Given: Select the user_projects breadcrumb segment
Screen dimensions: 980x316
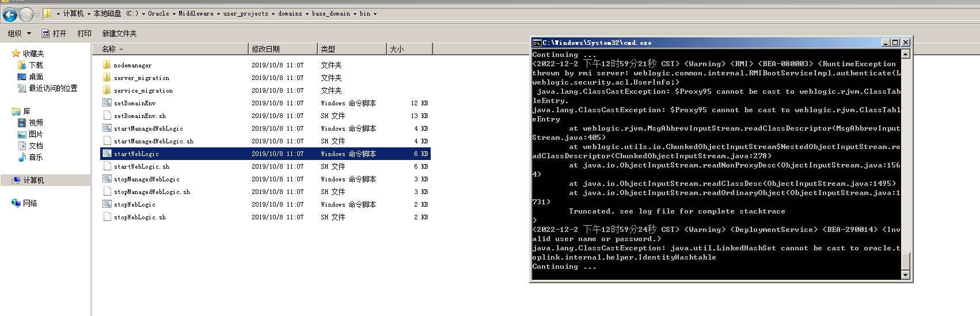Looking at the screenshot, I should point(246,13).
